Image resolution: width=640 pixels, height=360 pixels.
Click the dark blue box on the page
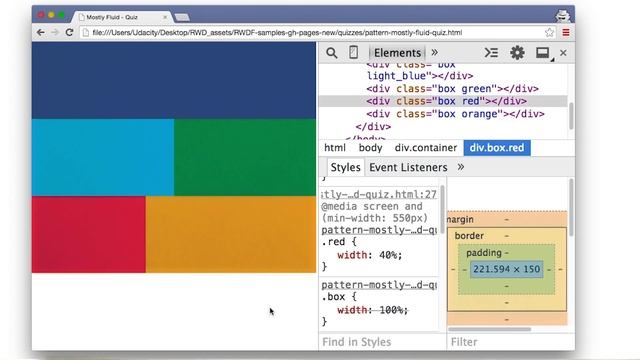point(174,80)
